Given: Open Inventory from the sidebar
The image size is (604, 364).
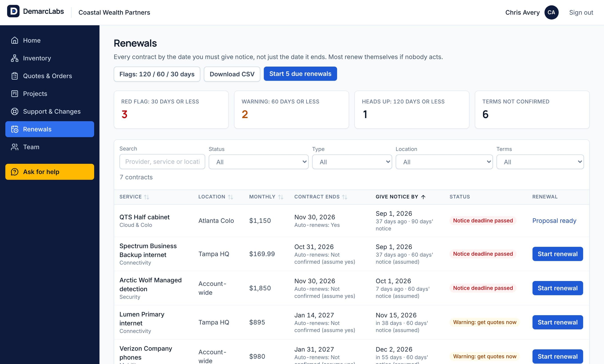Looking at the screenshot, I should point(50,58).
